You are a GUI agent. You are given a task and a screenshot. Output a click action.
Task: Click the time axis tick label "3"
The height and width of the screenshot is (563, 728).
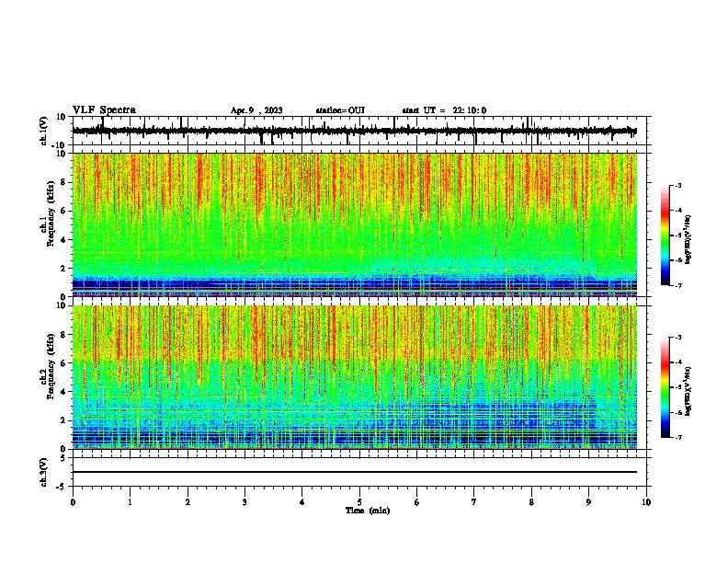(x=245, y=502)
